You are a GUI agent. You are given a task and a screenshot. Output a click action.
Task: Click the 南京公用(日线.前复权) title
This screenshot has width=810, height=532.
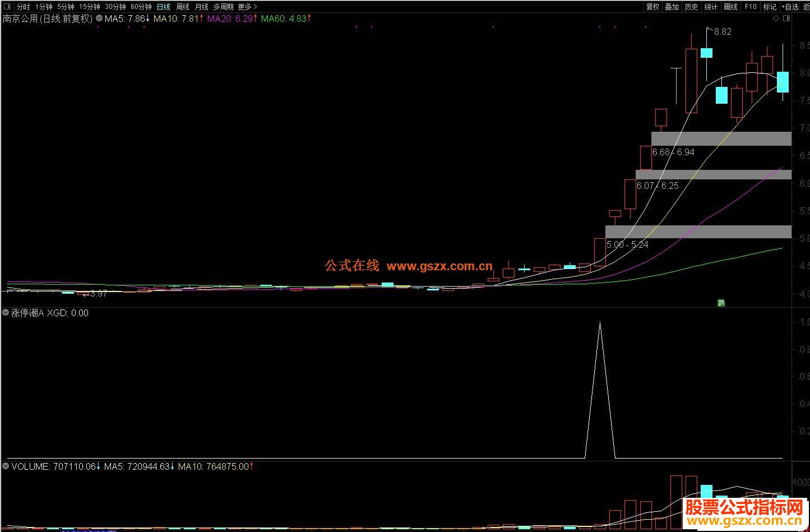coord(48,18)
